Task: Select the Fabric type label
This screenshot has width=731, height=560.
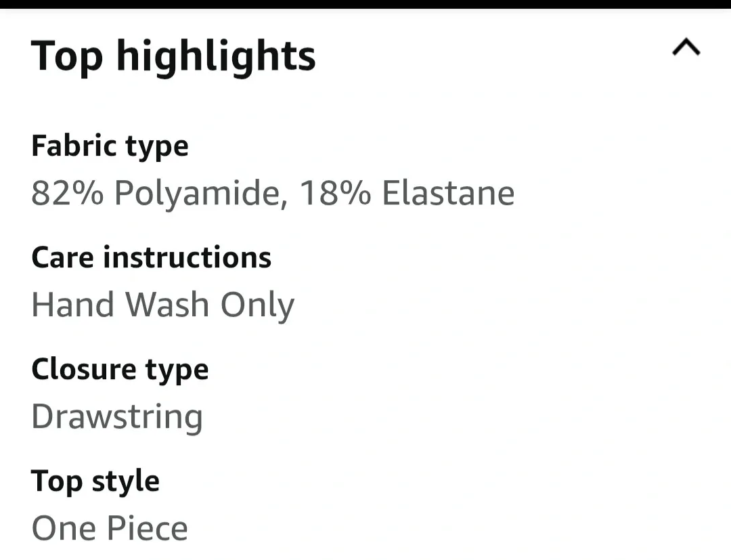Action: 110,146
